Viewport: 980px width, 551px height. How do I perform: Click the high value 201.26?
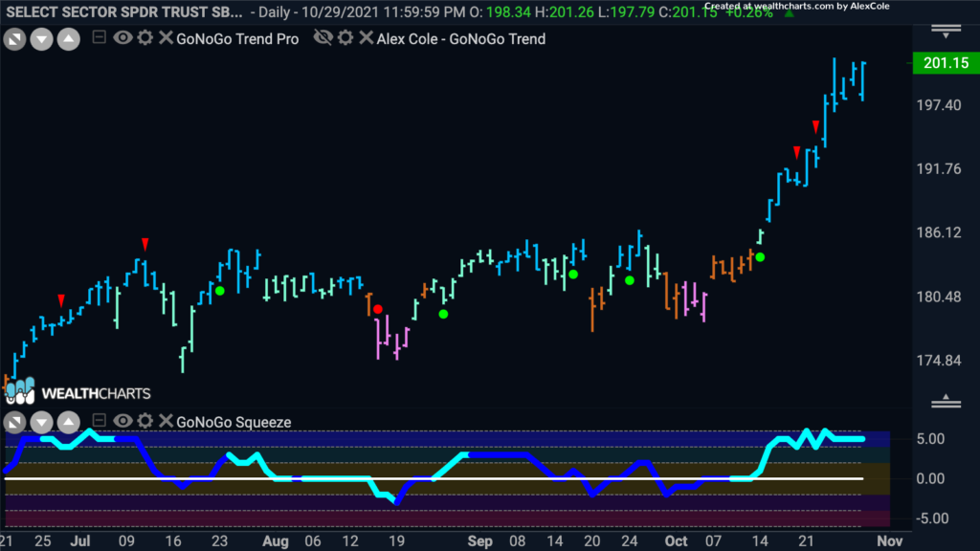[x=572, y=12]
